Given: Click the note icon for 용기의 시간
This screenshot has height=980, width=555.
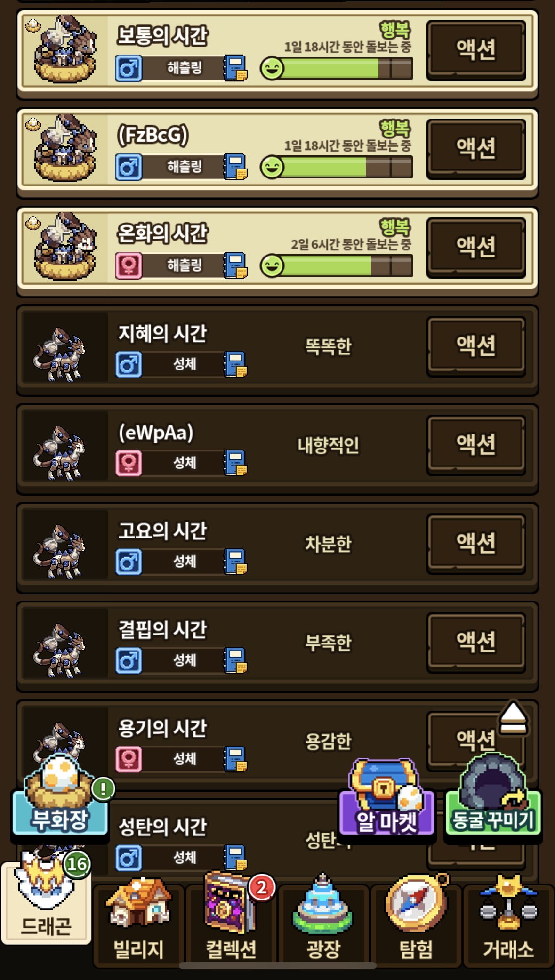Looking at the screenshot, I should 235,759.
